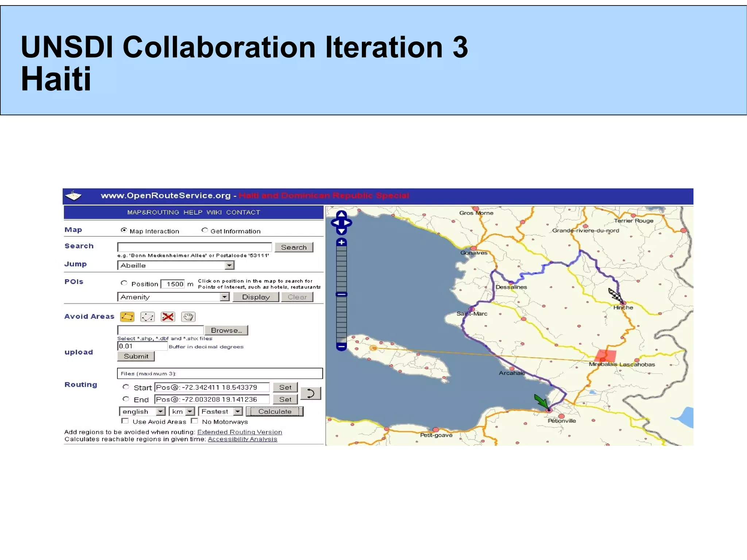Click the Hinche label on map

click(x=623, y=308)
